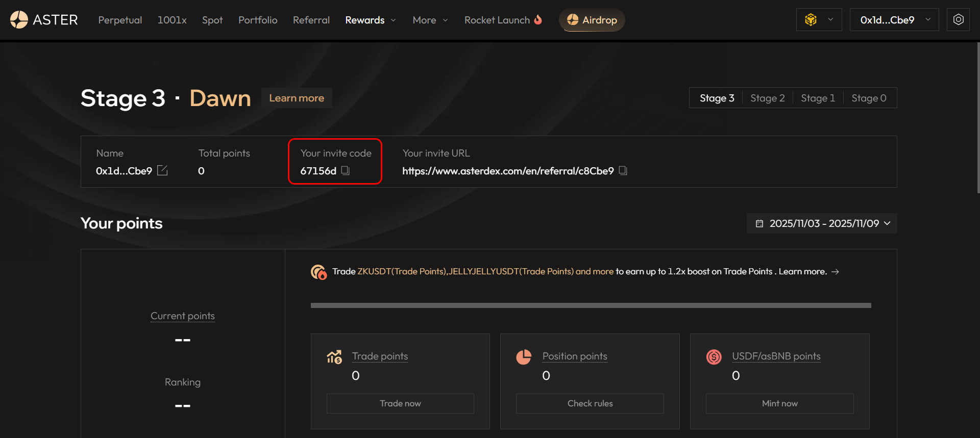Edit the account name
Screen dimensions: 980x438
(162, 170)
